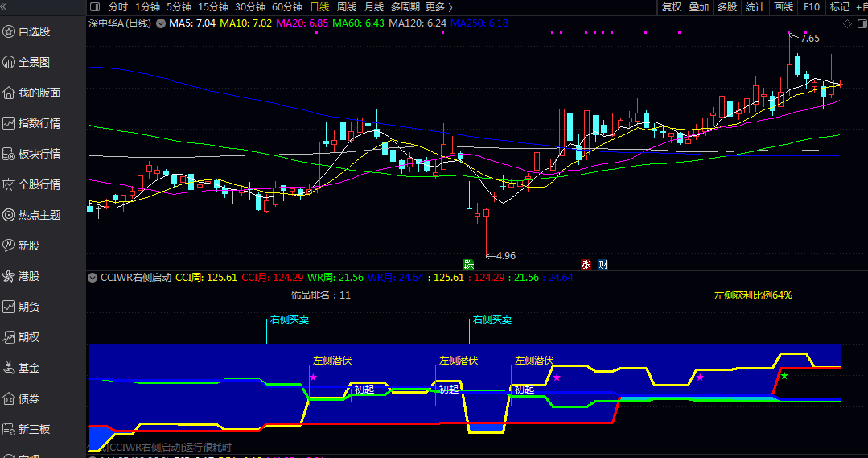Switch to 1分钟 period
Viewport: 868px width, 458px height.
click(148, 6)
